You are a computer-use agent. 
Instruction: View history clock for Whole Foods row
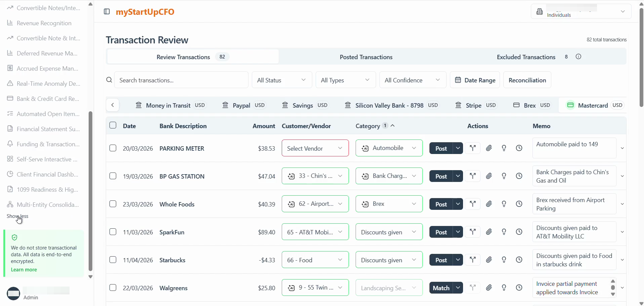pyautogui.click(x=519, y=204)
